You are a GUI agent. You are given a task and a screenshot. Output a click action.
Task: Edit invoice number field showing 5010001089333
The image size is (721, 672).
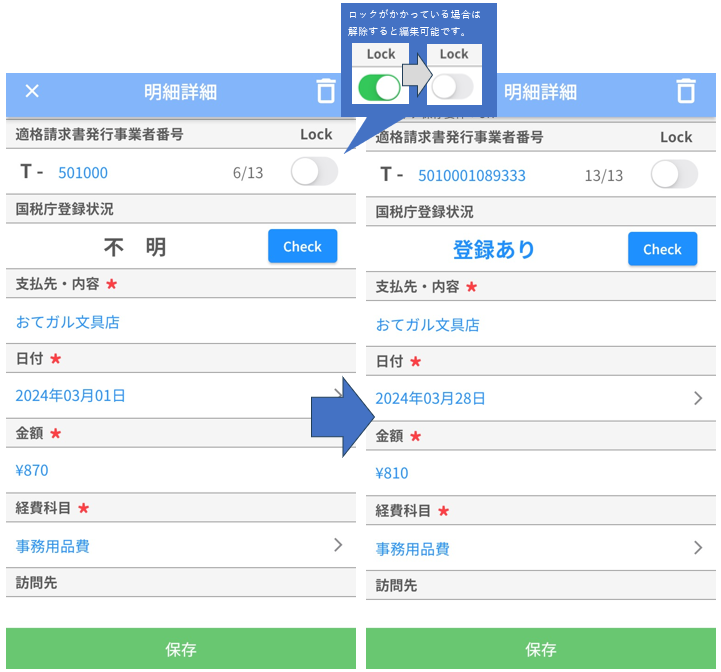coord(471,176)
